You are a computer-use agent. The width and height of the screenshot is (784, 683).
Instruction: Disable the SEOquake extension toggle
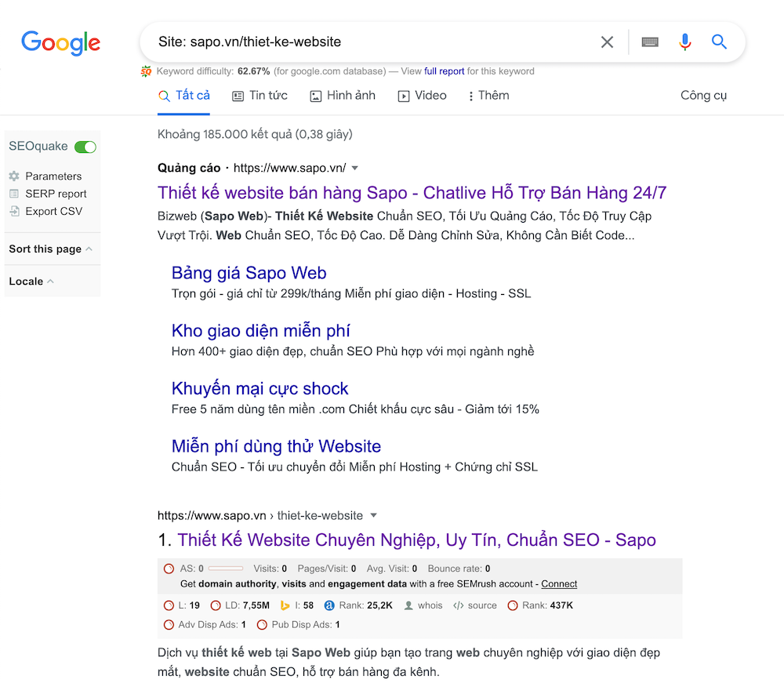[x=86, y=146]
